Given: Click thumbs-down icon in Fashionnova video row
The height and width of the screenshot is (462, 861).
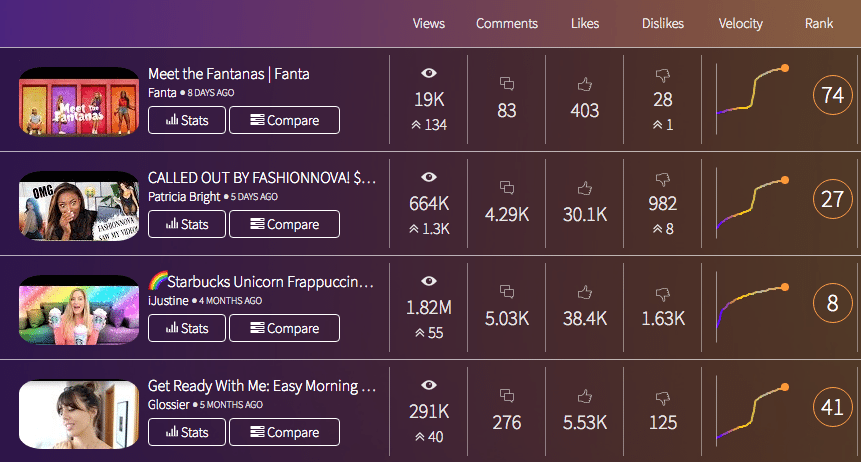Looking at the screenshot, I should pyautogui.click(x=662, y=178).
